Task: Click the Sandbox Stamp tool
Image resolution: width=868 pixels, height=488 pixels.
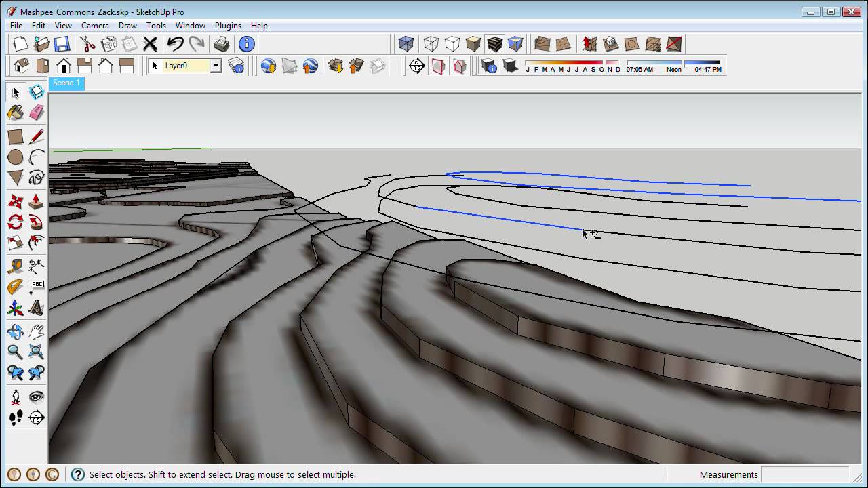Action: [x=610, y=44]
